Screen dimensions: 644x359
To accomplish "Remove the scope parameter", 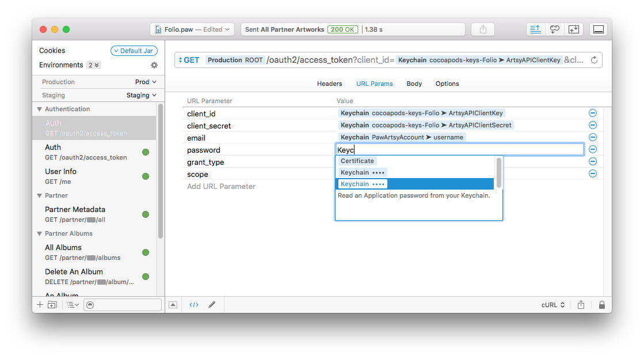I will pyautogui.click(x=593, y=173).
